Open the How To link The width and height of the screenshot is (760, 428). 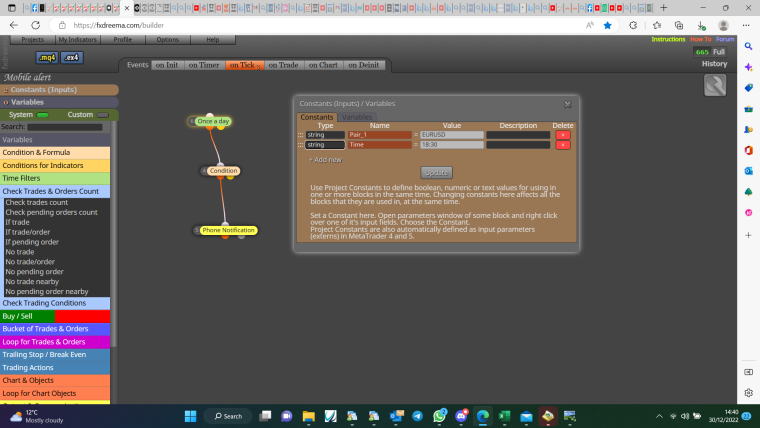point(700,39)
